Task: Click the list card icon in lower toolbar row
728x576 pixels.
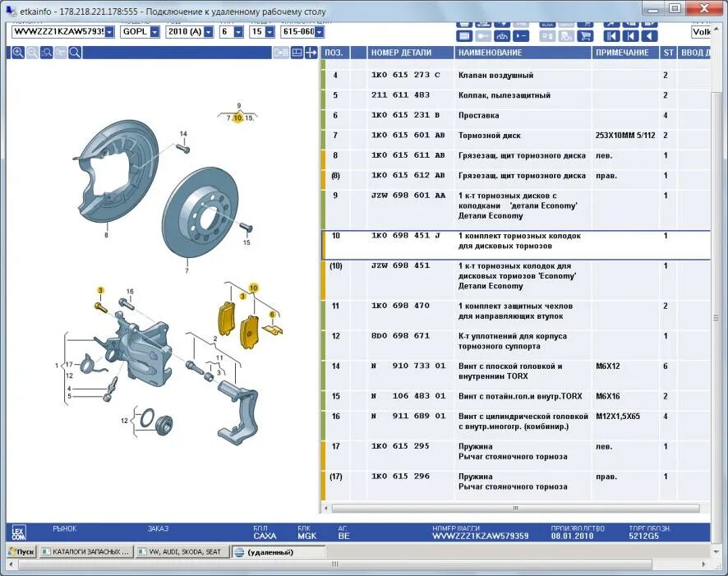Action: point(463,35)
